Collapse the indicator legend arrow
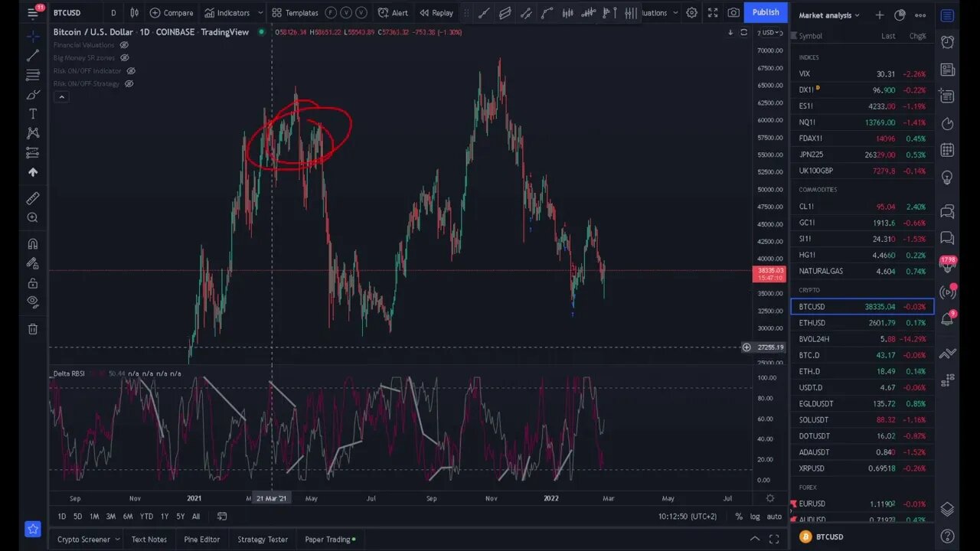The width and height of the screenshot is (980, 551). point(61,97)
